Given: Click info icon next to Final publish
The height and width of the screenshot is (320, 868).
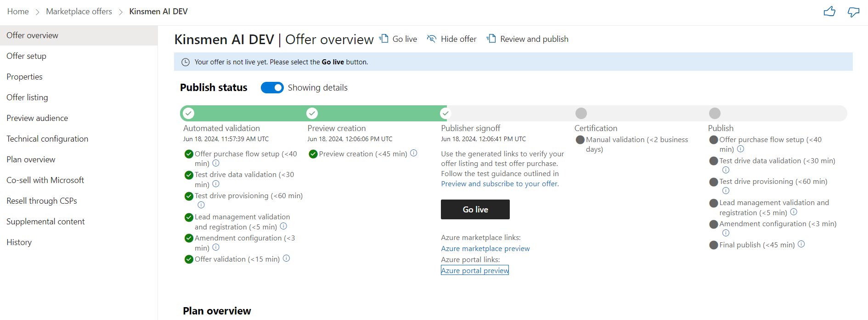Looking at the screenshot, I should point(801,244).
